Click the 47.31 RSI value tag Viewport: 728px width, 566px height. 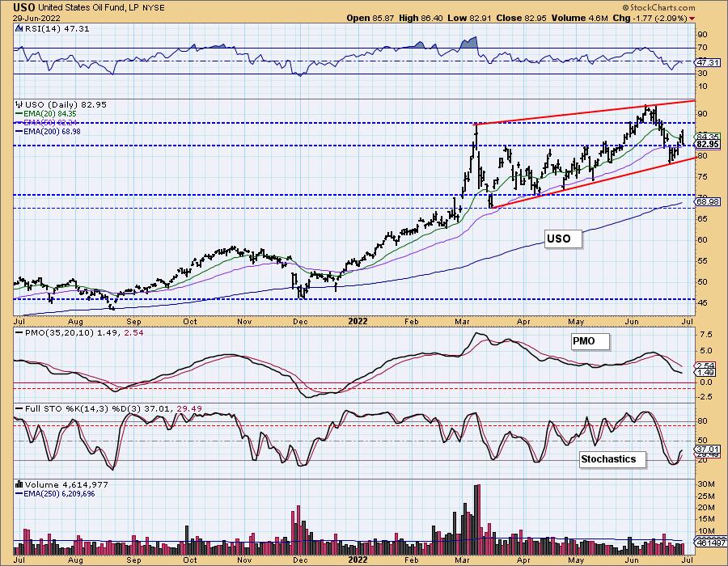coord(708,62)
